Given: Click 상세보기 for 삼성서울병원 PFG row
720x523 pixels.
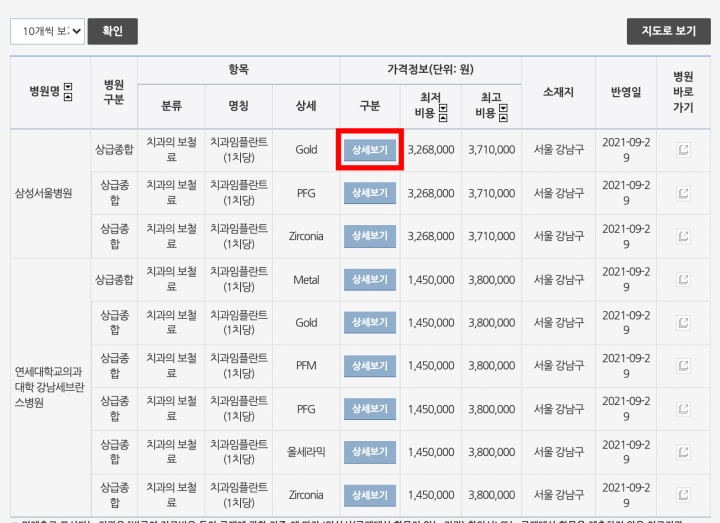Looking at the screenshot, I should (370, 193).
